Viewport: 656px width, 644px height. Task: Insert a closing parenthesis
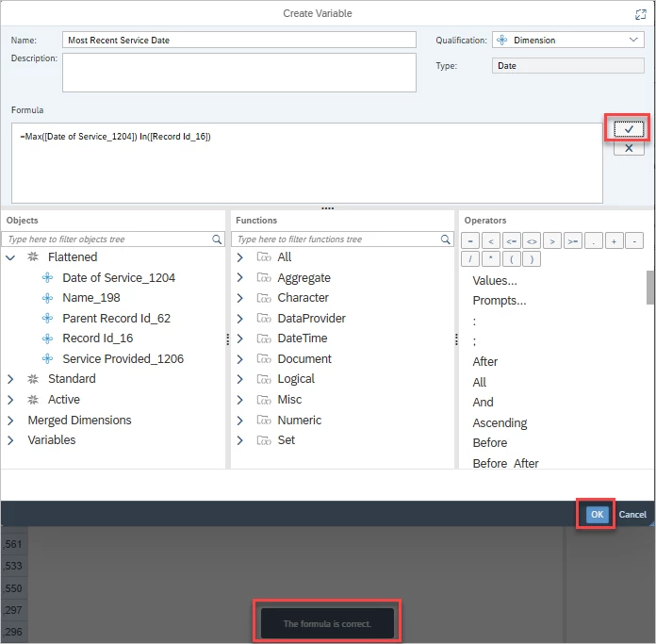click(532, 259)
